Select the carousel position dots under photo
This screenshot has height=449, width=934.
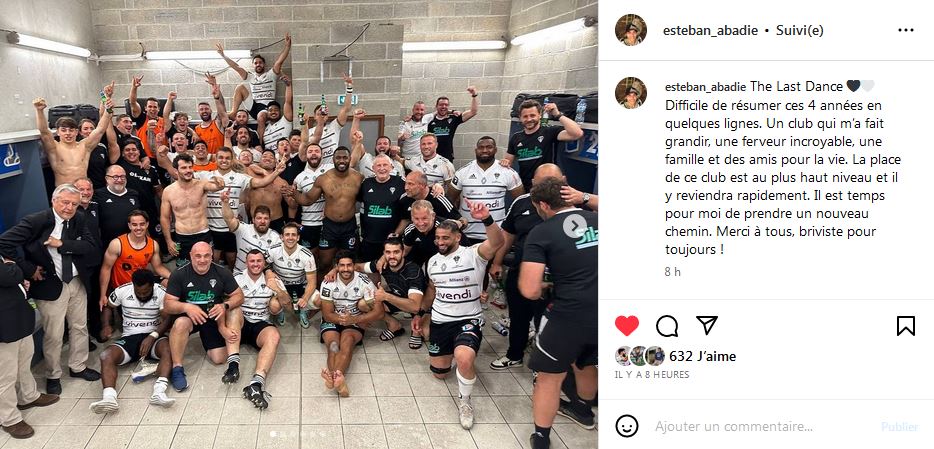point(276,436)
